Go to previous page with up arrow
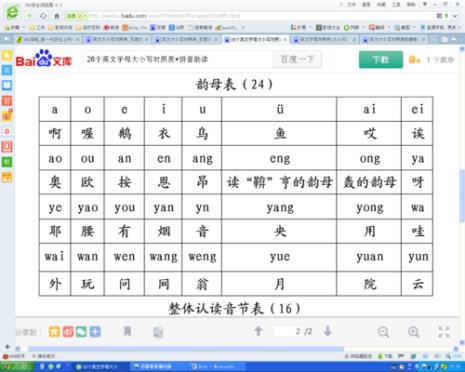 coord(258,331)
